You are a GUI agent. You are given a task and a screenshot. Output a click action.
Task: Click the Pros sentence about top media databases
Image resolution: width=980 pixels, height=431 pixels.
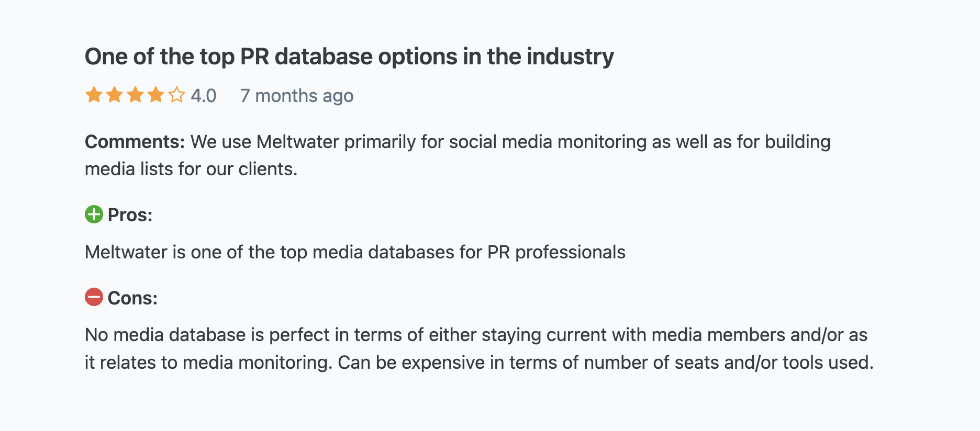(x=355, y=253)
